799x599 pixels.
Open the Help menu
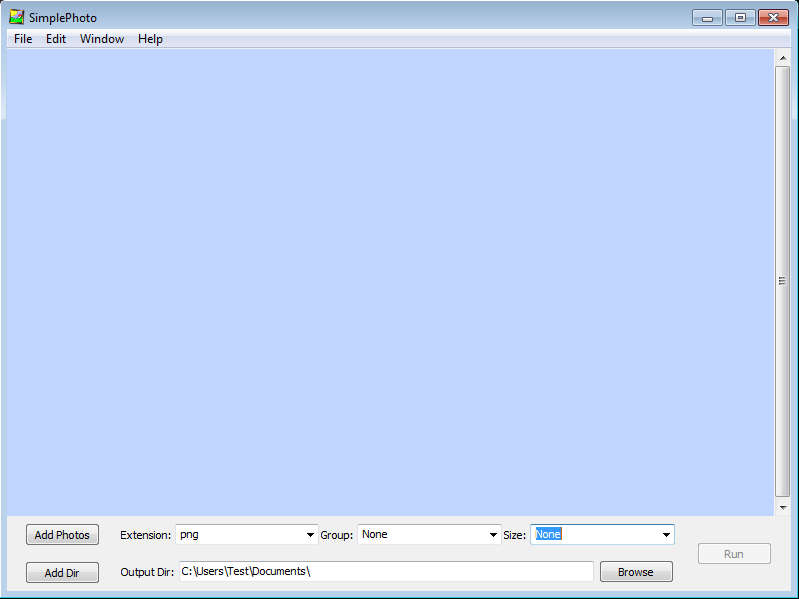click(150, 39)
